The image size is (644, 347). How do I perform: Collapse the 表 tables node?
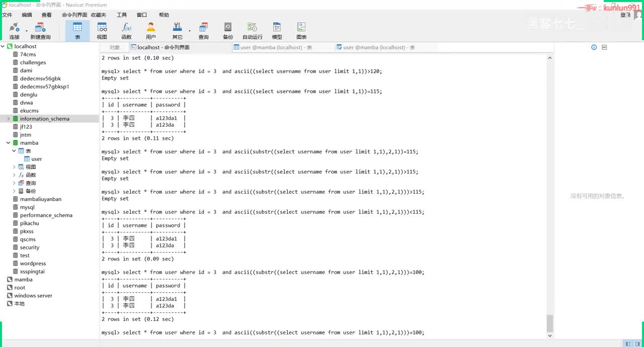[14, 151]
